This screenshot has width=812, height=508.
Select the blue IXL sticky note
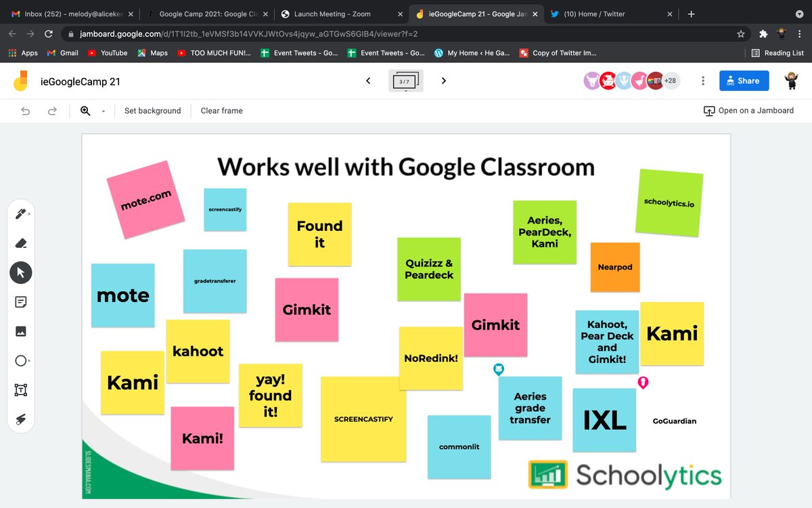point(604,420)
